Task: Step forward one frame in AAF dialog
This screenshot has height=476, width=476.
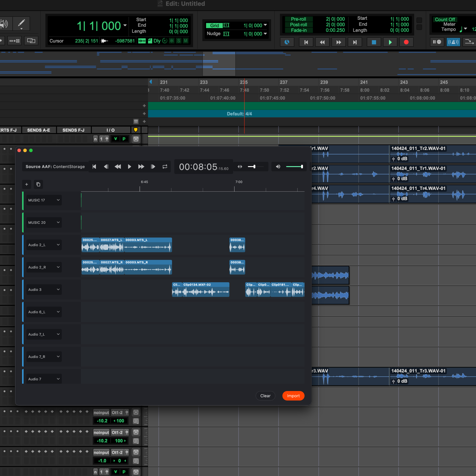Action: tap(153, 167)
